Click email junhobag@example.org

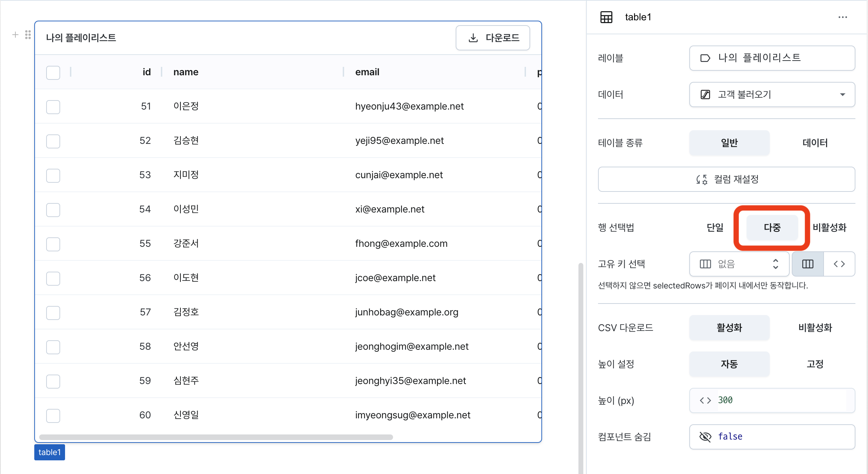407,312
